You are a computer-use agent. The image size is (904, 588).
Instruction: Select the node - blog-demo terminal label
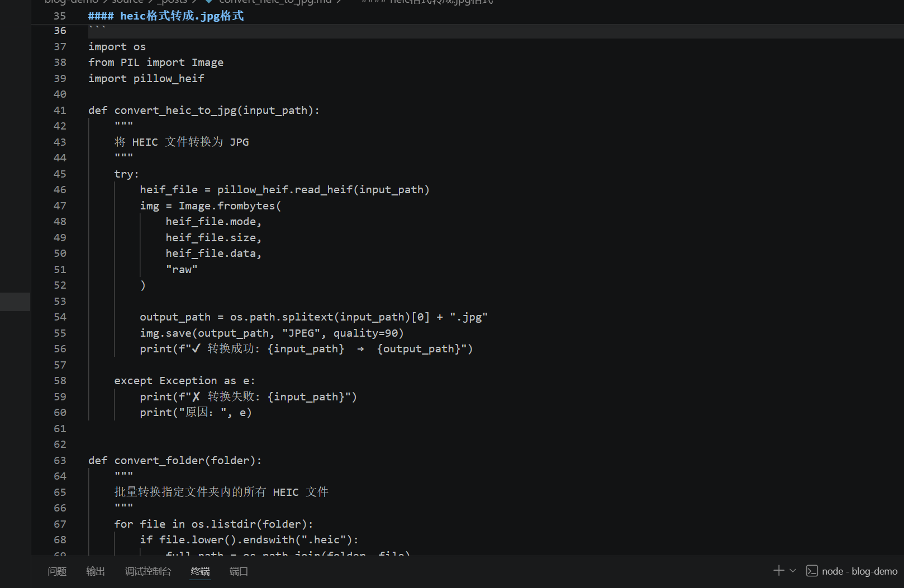[859, 571]
